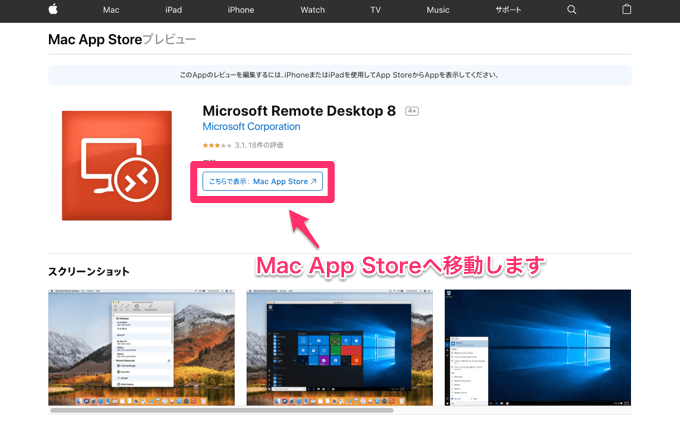Open the search magnifier icon

(x=572, y=10)
